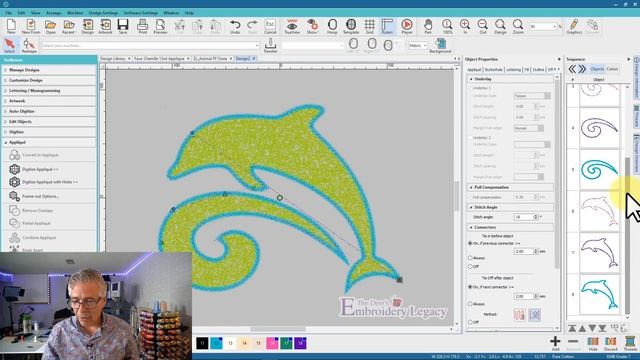Open Print Preview

(160, 27)
